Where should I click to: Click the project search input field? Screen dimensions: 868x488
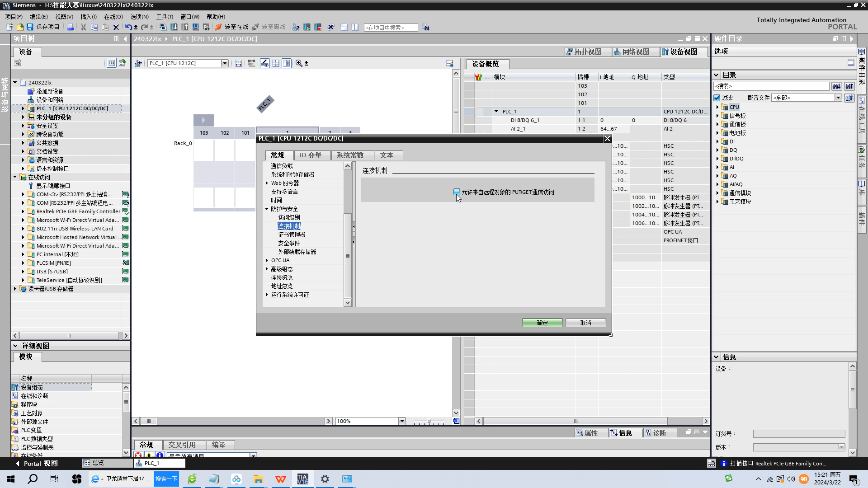(x=391, y=28)
